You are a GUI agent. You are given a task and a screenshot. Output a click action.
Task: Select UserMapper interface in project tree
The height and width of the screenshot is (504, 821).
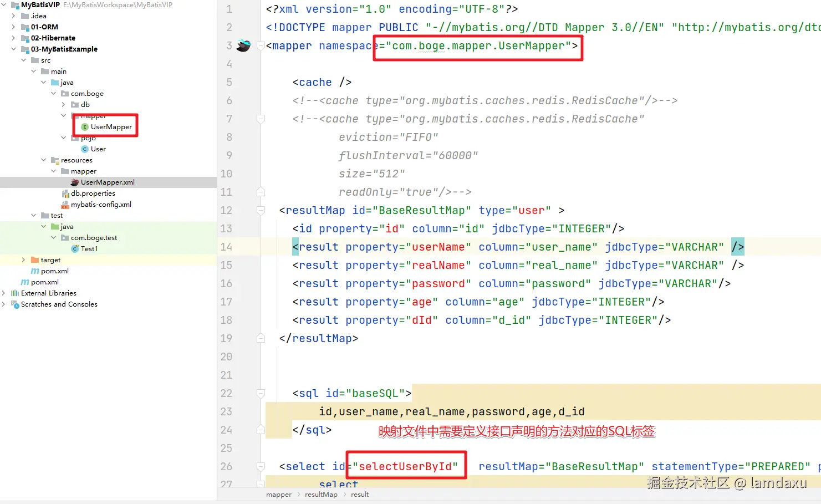tap(111, 127)
